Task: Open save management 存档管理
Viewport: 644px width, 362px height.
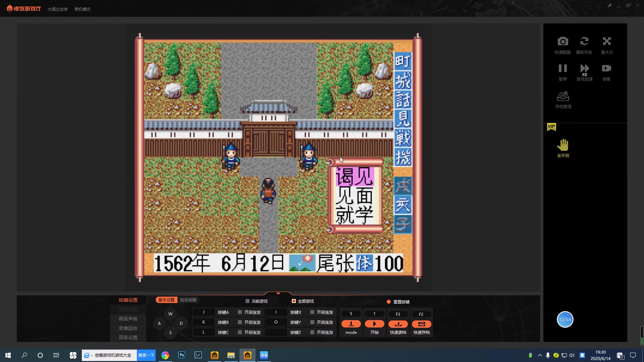Action: [x=563, y=97]
